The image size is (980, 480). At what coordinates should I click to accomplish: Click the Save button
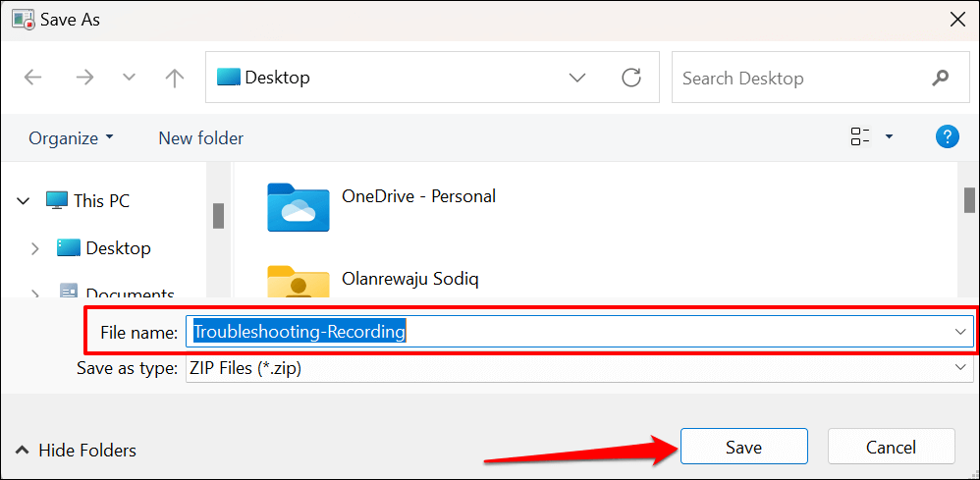click(x=743, y=448)
